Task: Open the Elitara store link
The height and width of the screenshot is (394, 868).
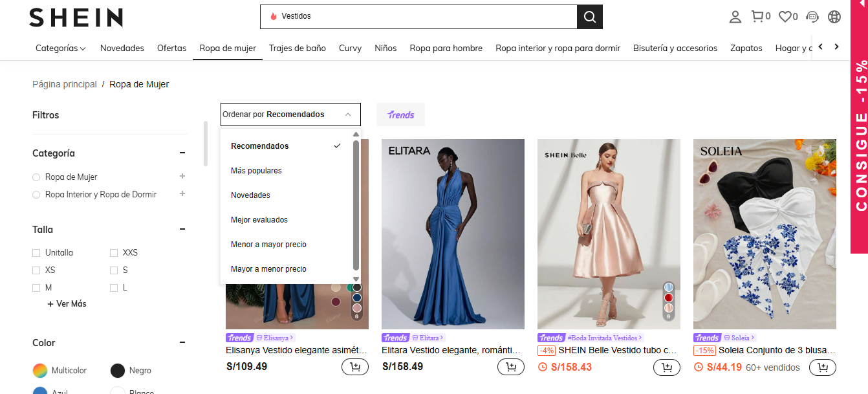Action: (x=428, y=338)
